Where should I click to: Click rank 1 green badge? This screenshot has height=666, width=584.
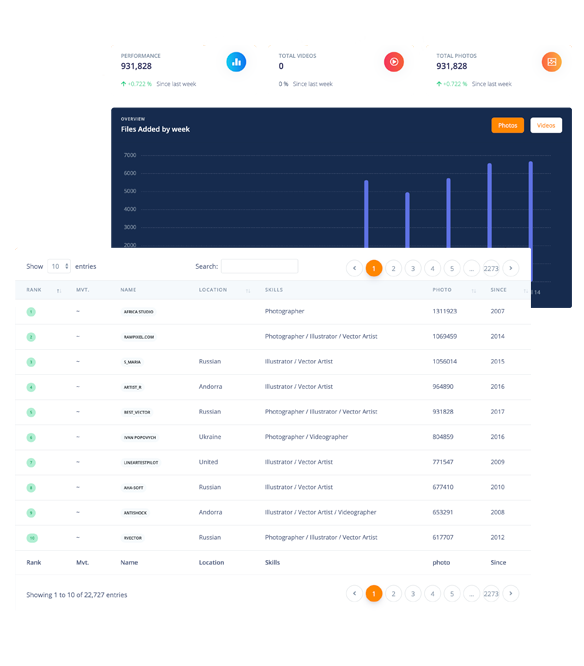coord(31,312)
